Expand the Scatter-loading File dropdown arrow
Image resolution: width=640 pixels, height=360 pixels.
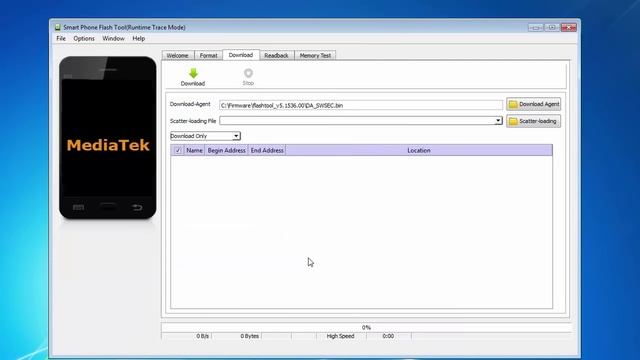498,121
